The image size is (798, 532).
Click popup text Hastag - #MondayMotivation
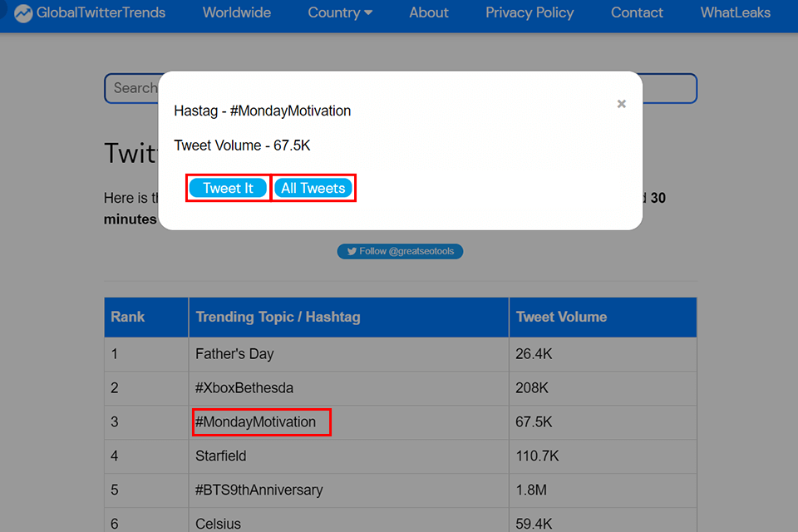263,111
